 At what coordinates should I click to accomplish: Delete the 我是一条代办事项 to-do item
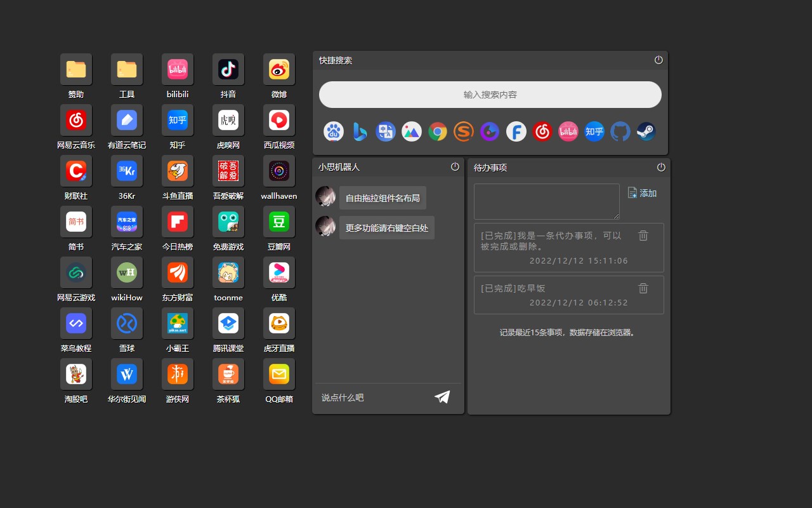(x=643, y=236)
